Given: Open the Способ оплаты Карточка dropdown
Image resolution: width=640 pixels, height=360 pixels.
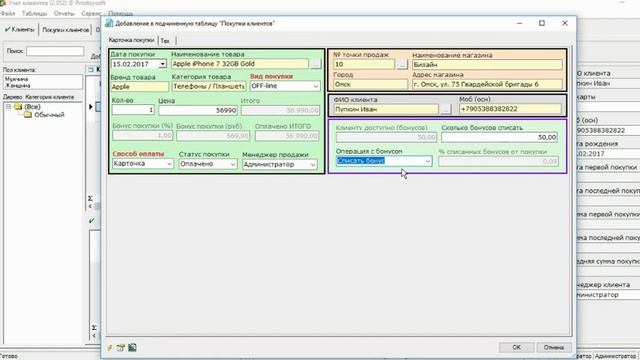Looking at the screenshot, I should point(169,164).
